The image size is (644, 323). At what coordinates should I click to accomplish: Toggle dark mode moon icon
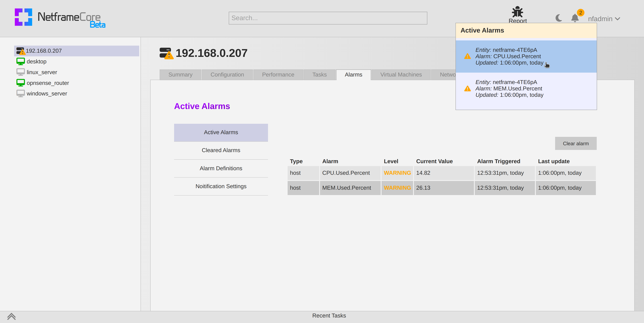click(x=559, y=18)
